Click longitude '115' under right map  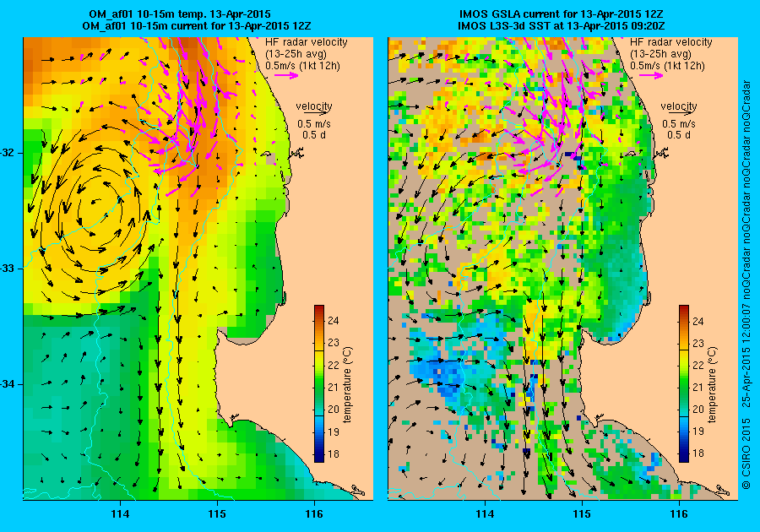tap(582, 514)
